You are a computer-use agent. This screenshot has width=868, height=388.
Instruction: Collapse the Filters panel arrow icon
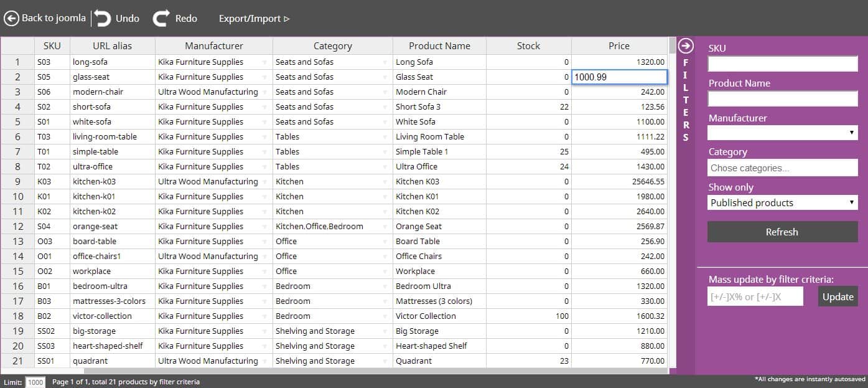point(685,45)
